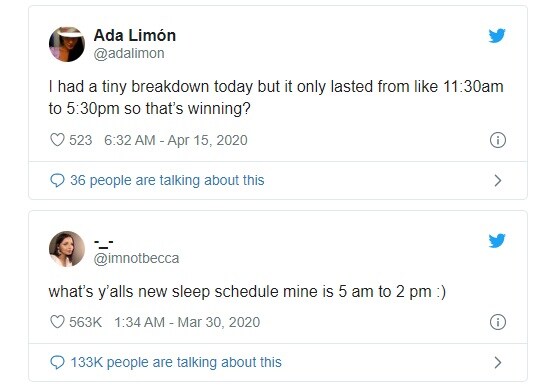View 133K people are talking about this
Image resolution: width=543 pixels, height=389 pixels.
pyautogui.click(x=176, y=362)
